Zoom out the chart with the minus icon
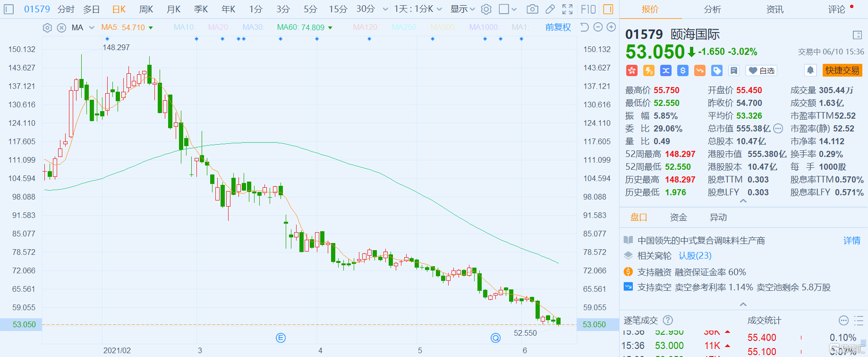 [x=598, y=27]
